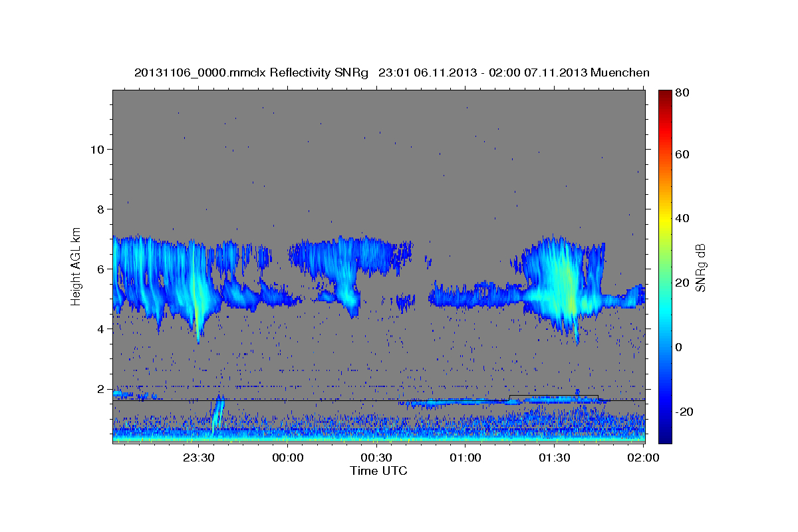
Task: Select the 'Time UTC' axis label
Action: (x=378, y=471)
